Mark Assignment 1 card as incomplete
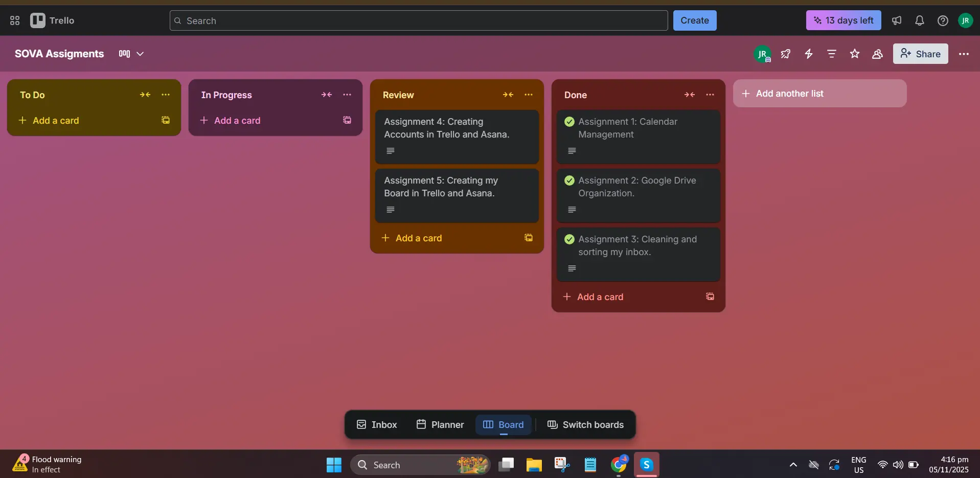The height and width of the screenshot is (478, 980). tap(569, 122)
